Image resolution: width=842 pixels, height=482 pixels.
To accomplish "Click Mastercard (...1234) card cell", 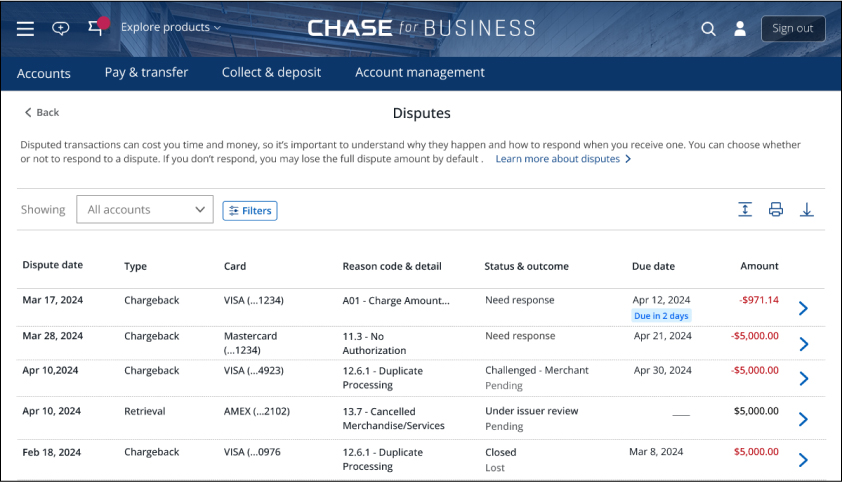I will tap(251, 343).
